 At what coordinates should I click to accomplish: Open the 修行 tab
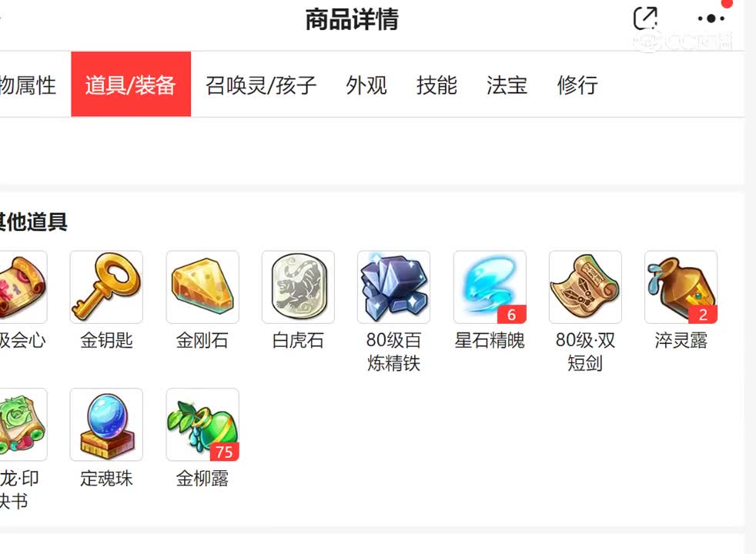click(x=577, y=85)
